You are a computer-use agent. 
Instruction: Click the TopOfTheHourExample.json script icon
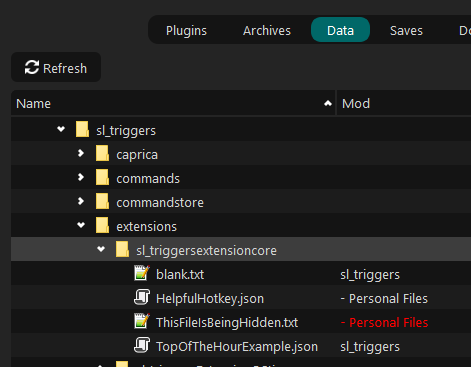[x=142, y=345]
